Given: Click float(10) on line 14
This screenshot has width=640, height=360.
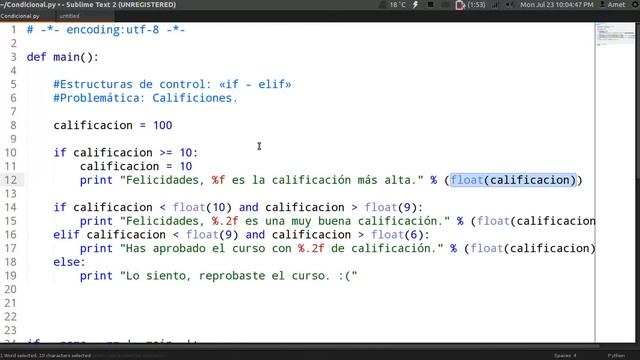Looking at the screenshot, I should tap(202, 207).
